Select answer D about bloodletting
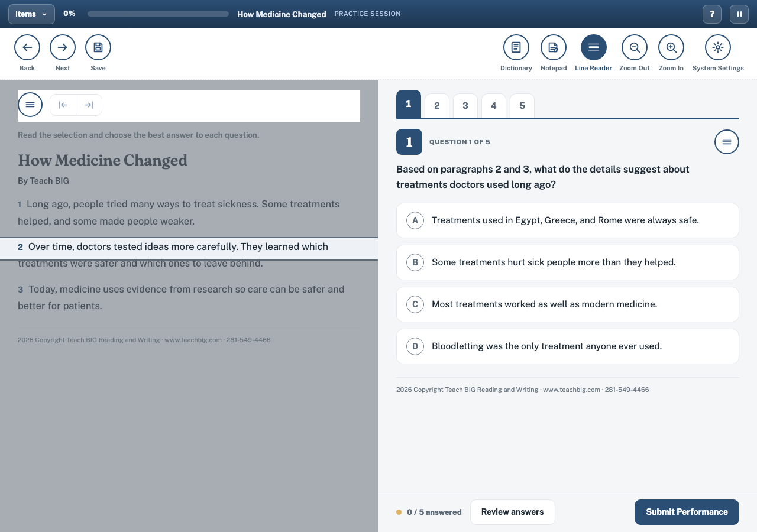757x532 pixels. pos(568,346)
